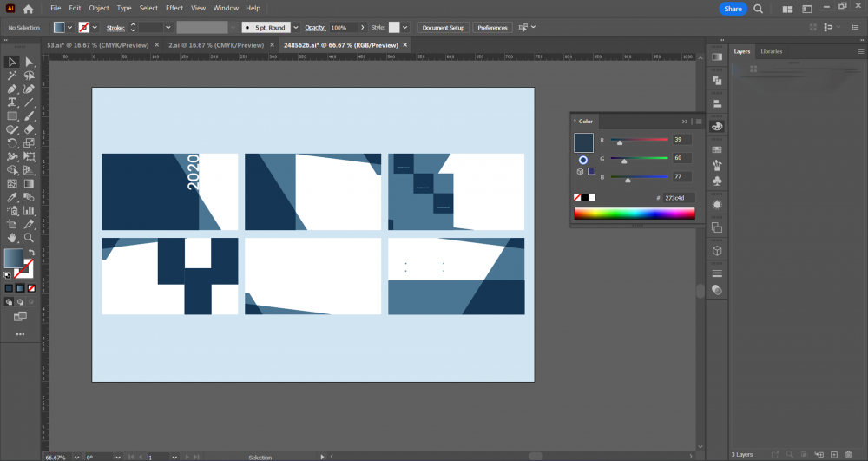
Task: Expand the stroke weight dropdown
Action: (x=168, y=27)
